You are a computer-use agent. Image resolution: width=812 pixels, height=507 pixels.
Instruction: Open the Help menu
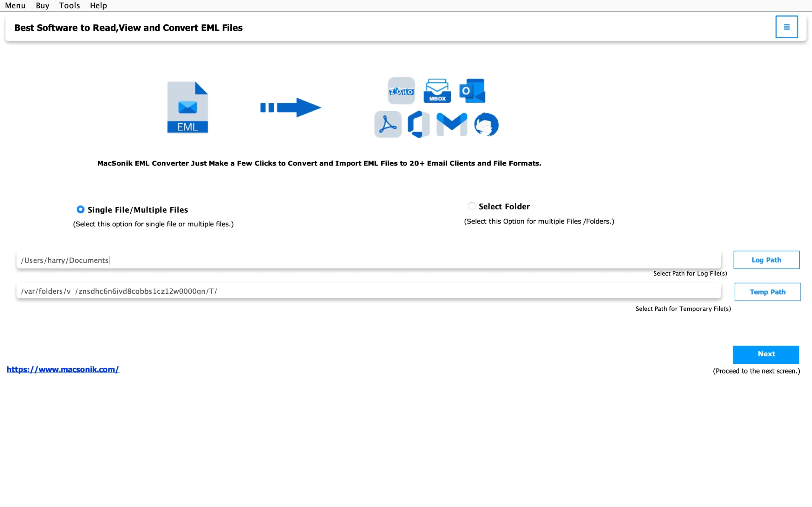(98, 5)
